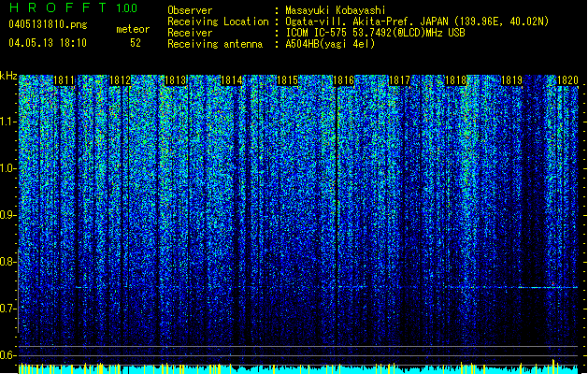The width and height of the screenshot is (588, 374).
Task: Click the 0.6 kHz axis tick label
Action: point(8,355)
